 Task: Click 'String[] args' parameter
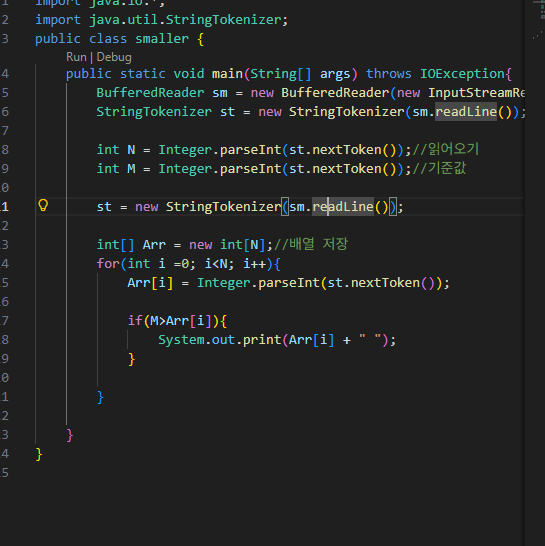click(300, 74)
